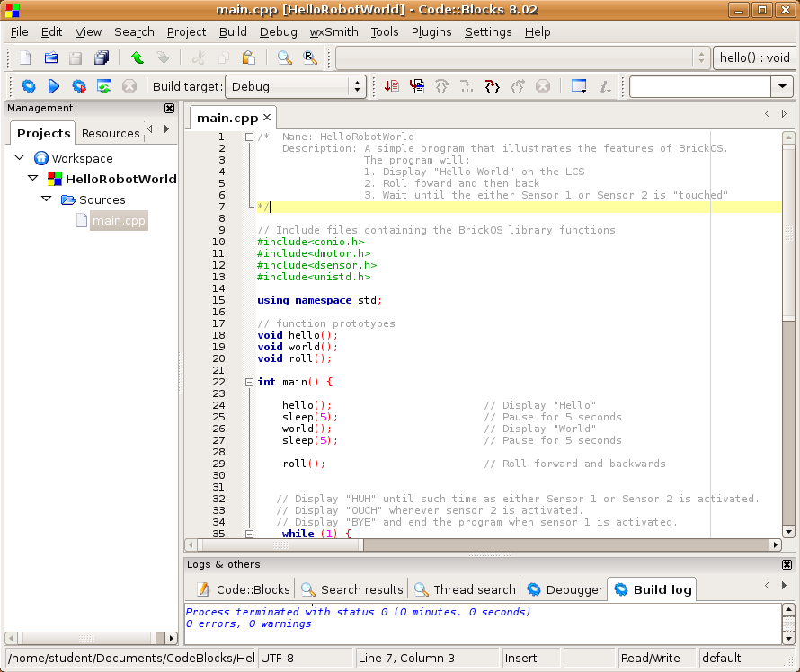Click the Stop debugger icon

point(543,86)
